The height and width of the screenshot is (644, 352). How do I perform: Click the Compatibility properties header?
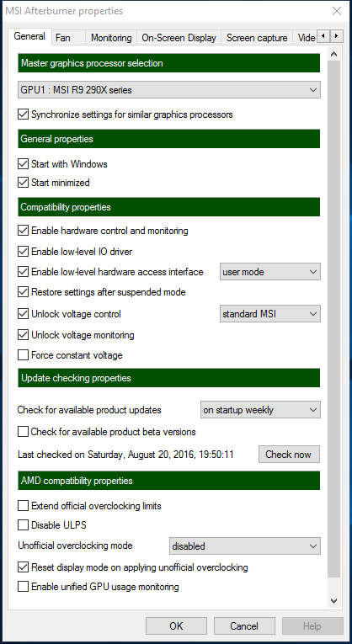pos(168,207)
